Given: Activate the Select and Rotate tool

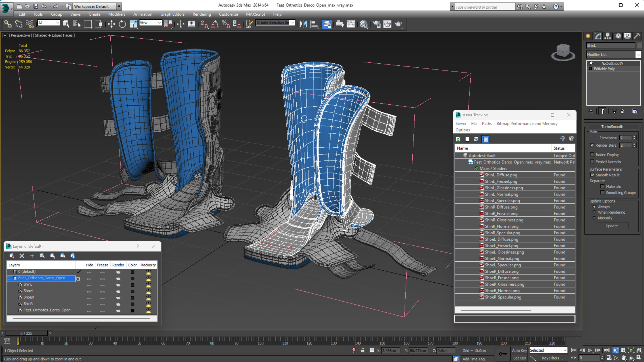Looking at the screenshot, I should 122,24.
